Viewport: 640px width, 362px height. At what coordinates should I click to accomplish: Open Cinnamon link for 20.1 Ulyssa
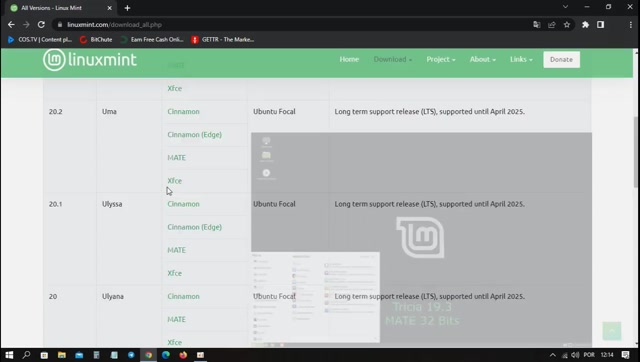(183, 204)
